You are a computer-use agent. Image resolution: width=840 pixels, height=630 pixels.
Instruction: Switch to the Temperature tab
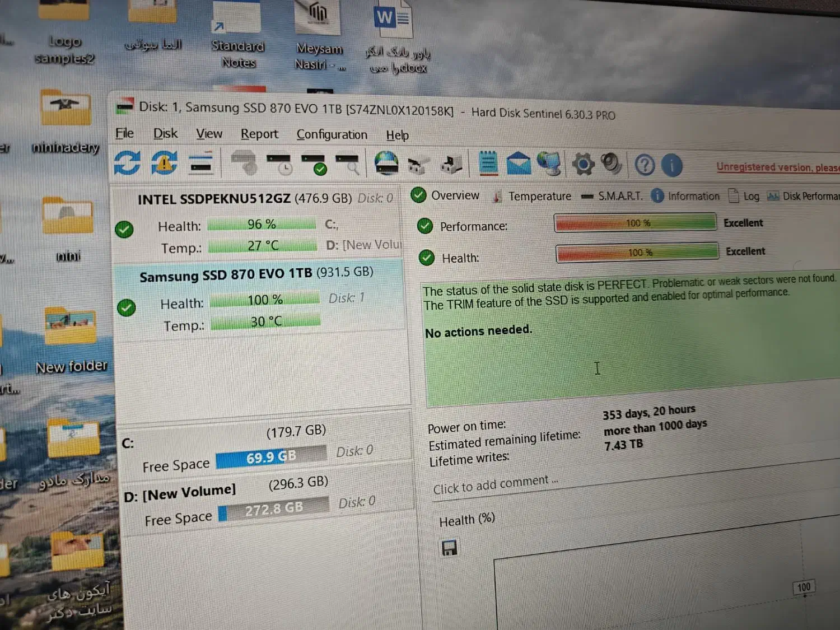tap(531, 197)
